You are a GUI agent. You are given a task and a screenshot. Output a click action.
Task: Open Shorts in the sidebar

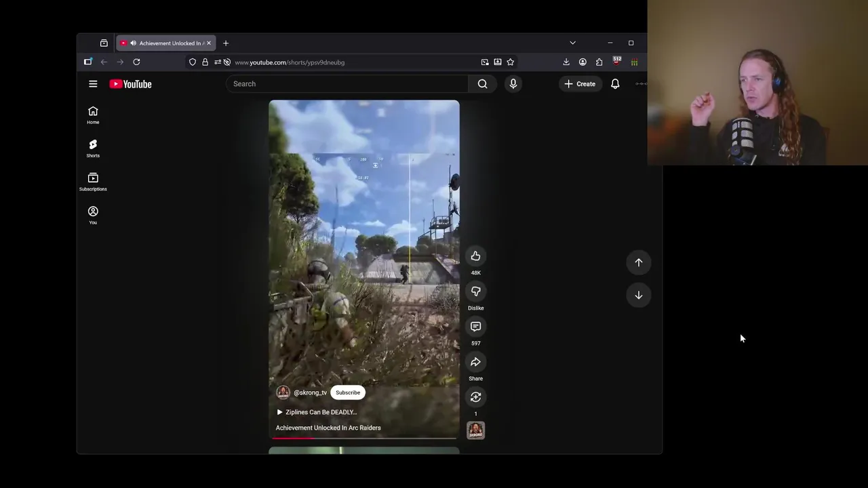tap(93, 148)
